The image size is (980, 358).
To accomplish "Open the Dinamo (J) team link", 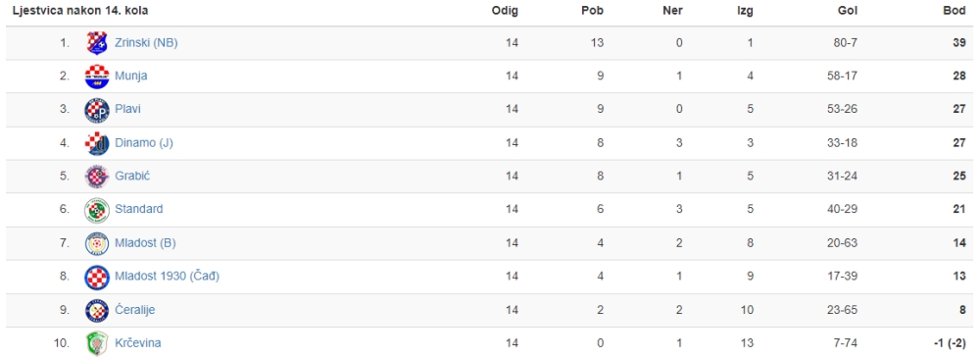I will coord(144,142).
